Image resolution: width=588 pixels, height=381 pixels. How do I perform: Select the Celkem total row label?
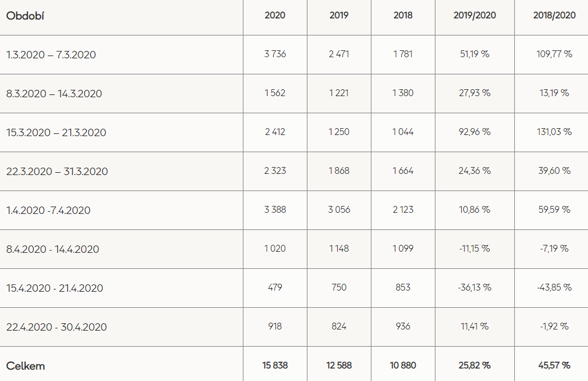tap(26, 366)
